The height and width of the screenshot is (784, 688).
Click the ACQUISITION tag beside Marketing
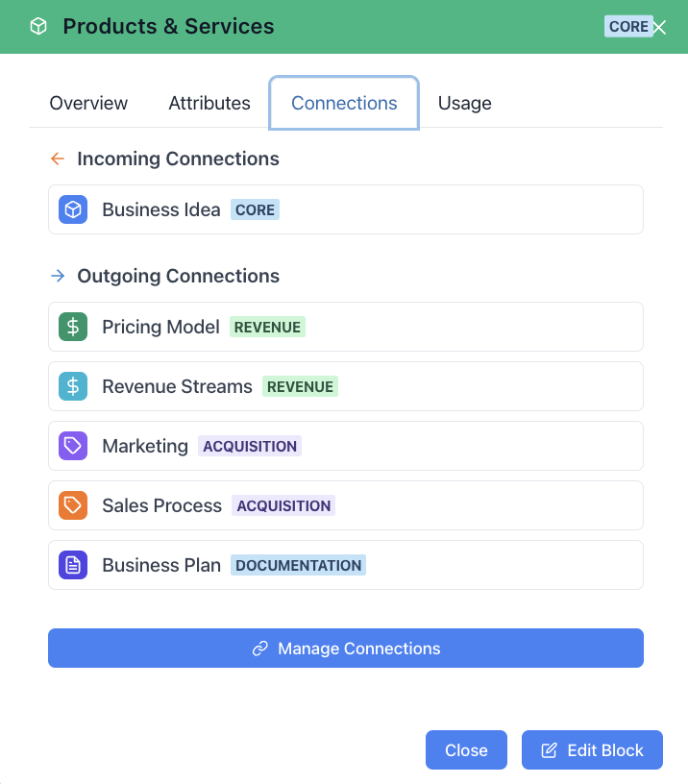pyautogui.click(x=250, y=446)
